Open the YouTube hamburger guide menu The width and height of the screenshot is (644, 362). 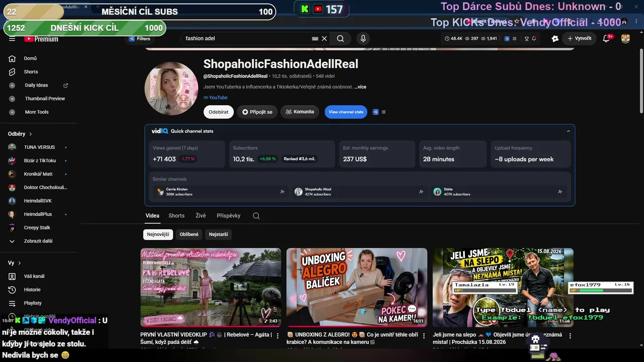point(12,39)
